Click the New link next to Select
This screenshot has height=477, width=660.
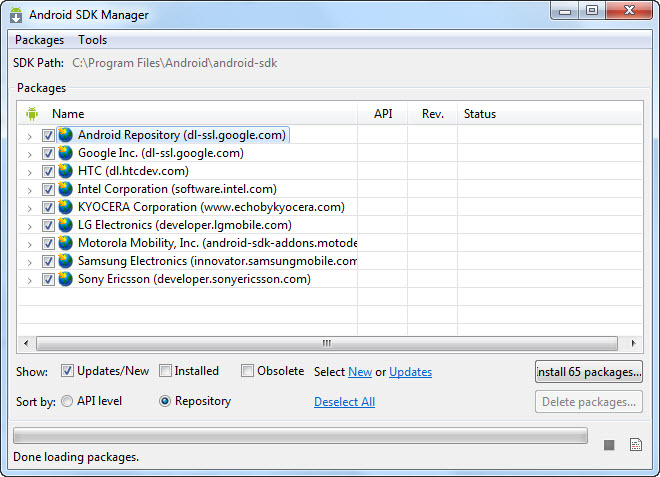click(360, 372)
